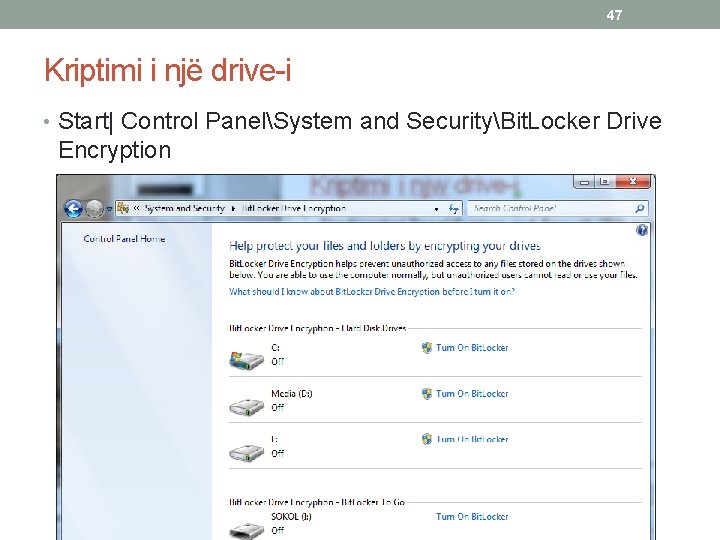Click the shield icon beside C: Turn On BitLocker

[427, 348]
